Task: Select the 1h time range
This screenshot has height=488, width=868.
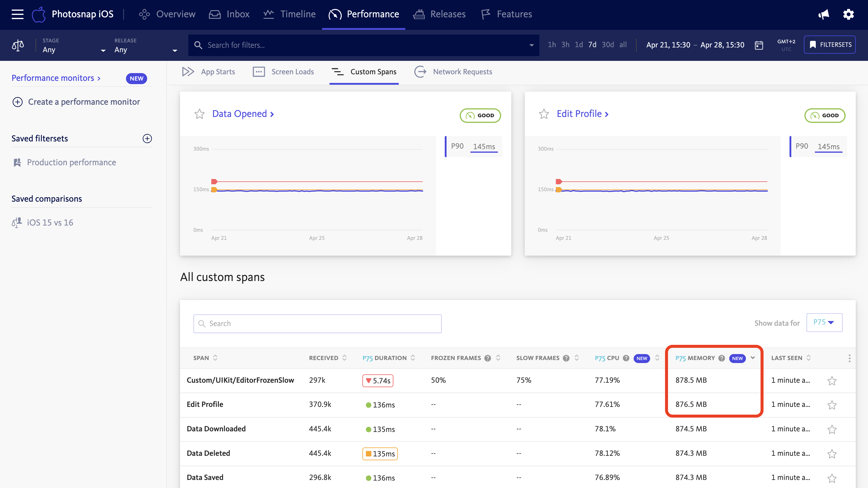Action: coord(552,45)
